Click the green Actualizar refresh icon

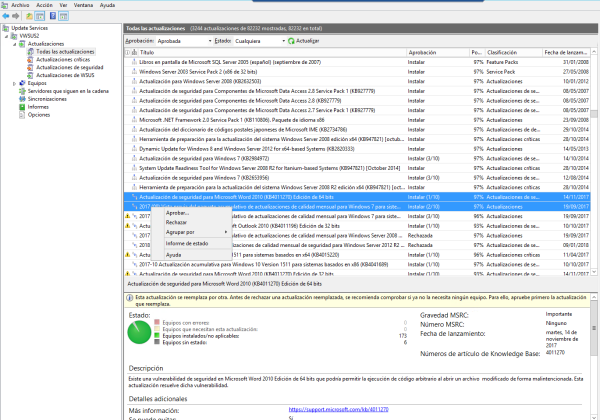291,41
